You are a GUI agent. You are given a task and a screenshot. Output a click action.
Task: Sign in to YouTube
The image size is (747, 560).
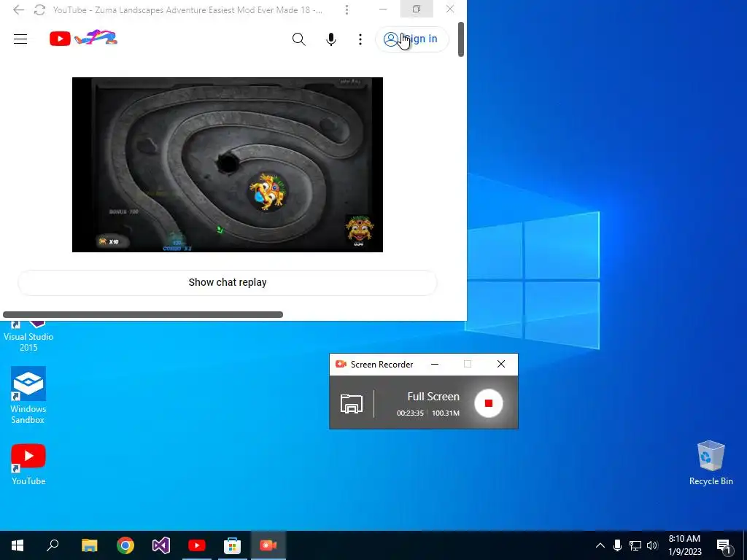tap(411, 39)
